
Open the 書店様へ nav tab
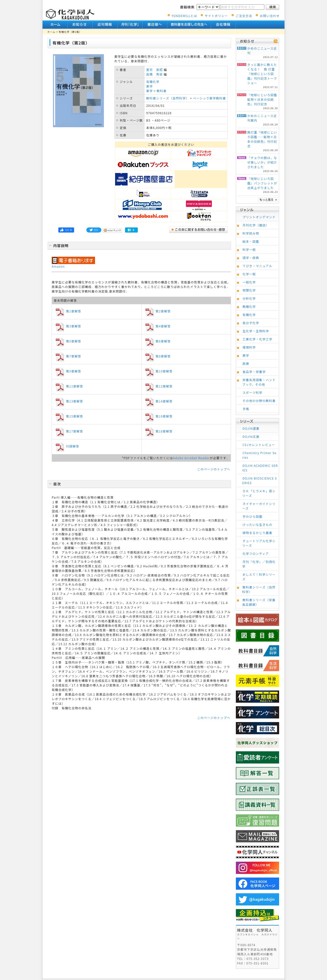[x=155, y=24]
